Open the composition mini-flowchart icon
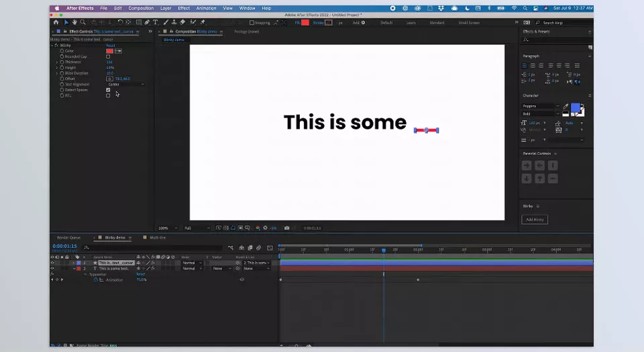644x352 pixels. [230, 248]
